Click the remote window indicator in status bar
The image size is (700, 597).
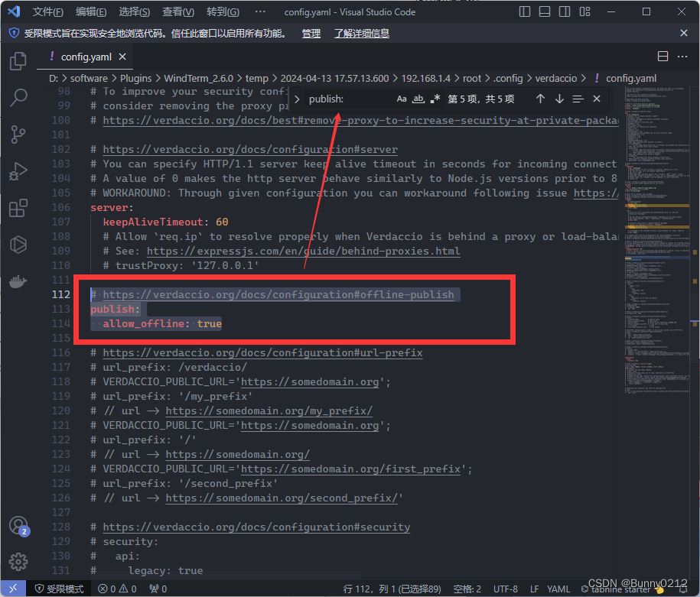(13, 589)
